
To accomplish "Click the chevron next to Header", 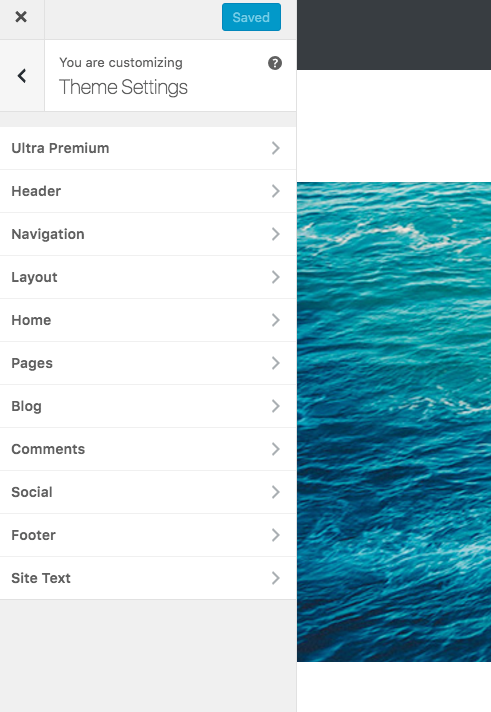I will (276, 191).
